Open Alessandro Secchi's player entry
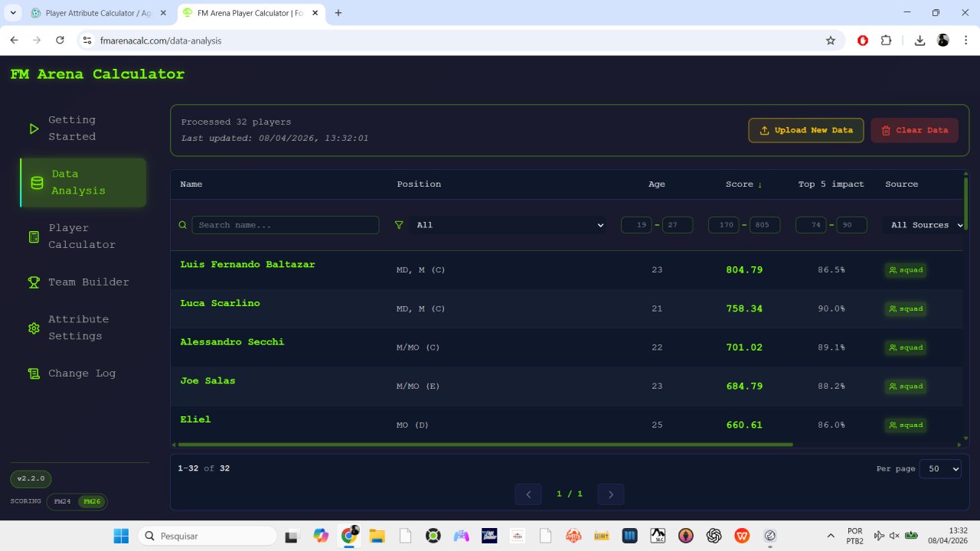This screenshot has height=551, width=980. click(232, 342)
